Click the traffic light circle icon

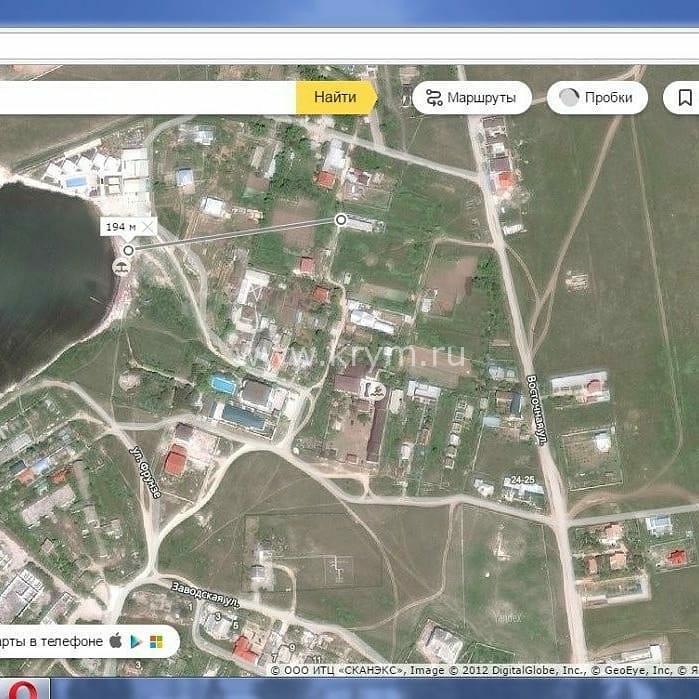(569, 98)
